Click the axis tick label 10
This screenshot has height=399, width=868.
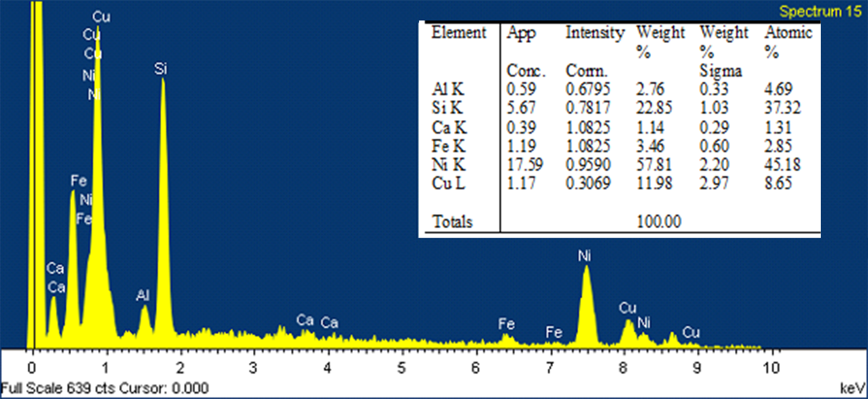(772, 369)
